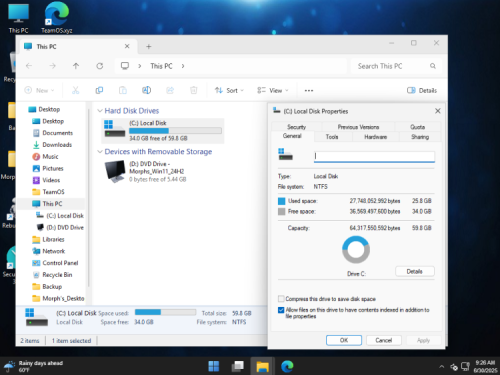Add a new Explorer tab with plus
The width and height of the screenshot is (500, 375).
(149, 47)
